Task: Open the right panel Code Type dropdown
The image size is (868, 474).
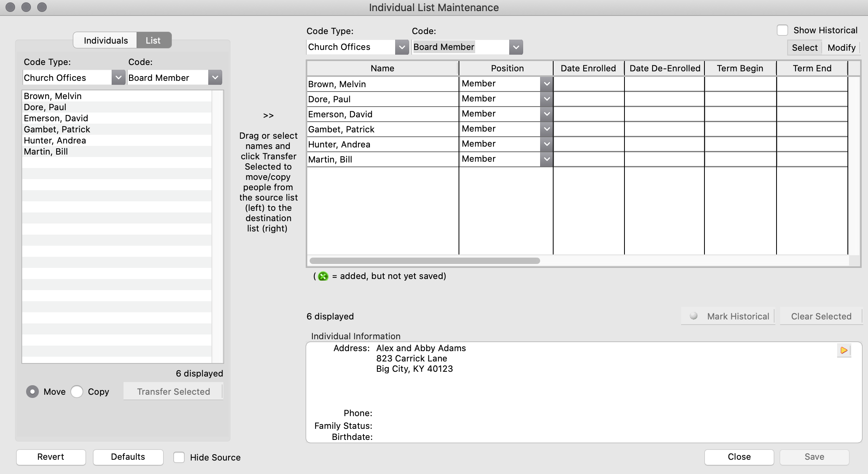Action: [402, 47]
